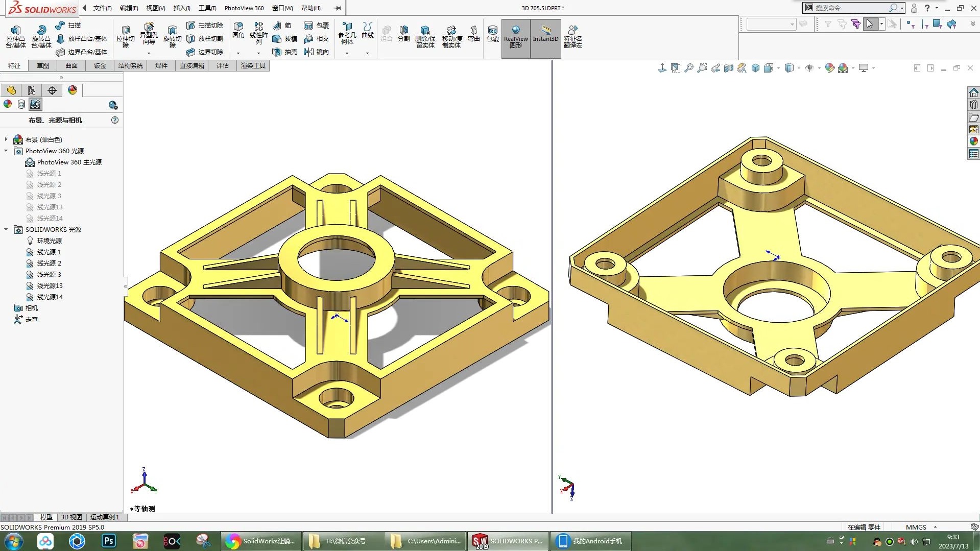Click the Extruded Cut (拉伸切除) tool
Image resolution: width=980 pixels, height=551 pixels.
tap(125, 36)
